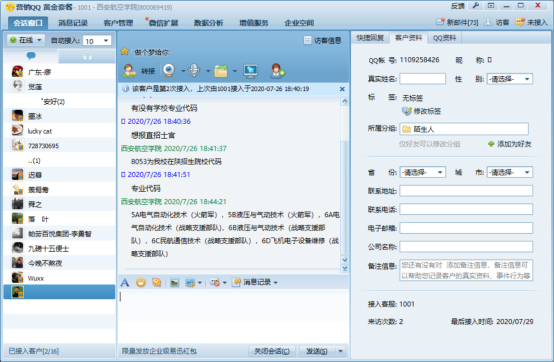Open the 企业空间 tab
This screenshot has width=554, height=362.
point(299,23)
